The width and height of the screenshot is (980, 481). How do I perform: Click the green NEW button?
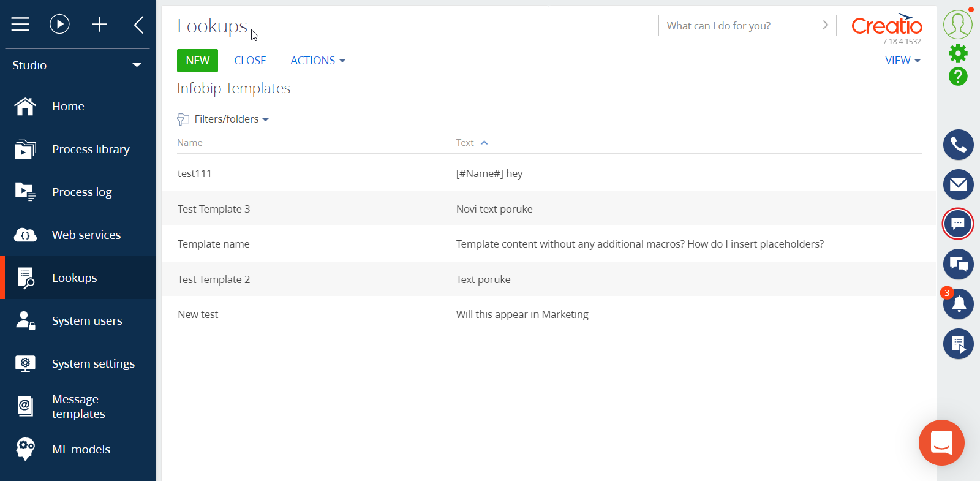pyautogui.click(x=197, y=61)
